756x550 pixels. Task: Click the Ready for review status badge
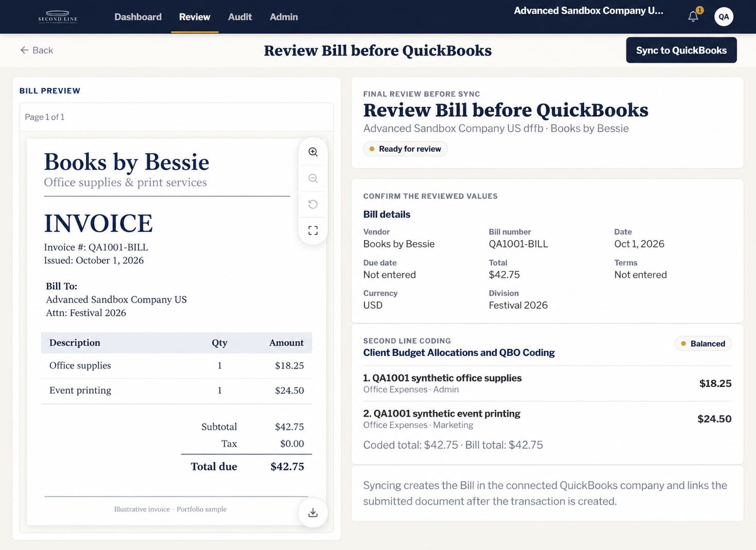point(405,149)
